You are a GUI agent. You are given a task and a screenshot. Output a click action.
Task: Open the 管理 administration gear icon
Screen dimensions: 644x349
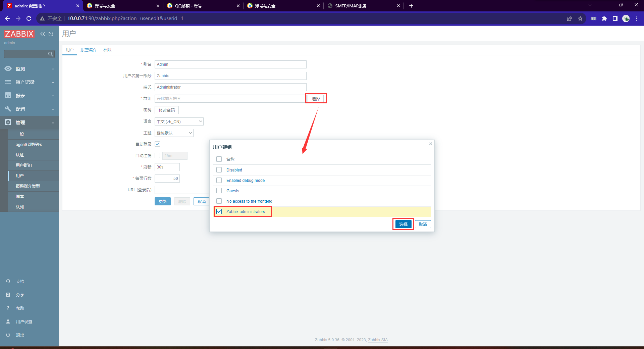tap(8, 122)
